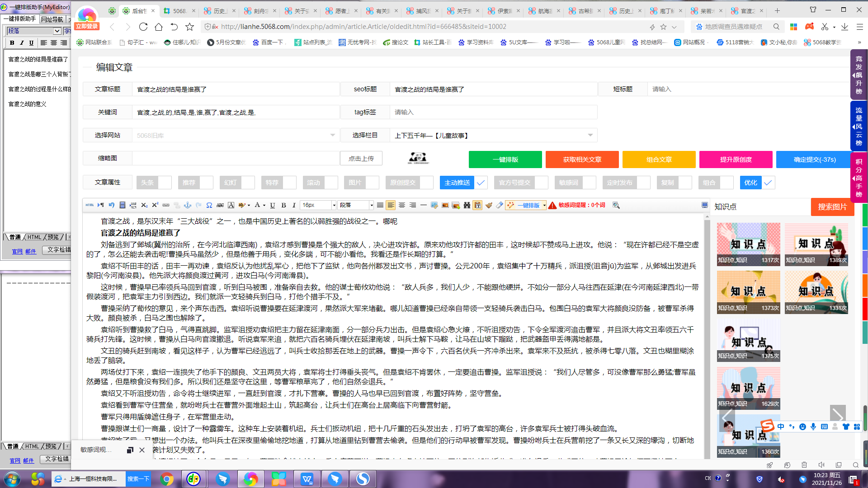Screen dimensions: 868x488
Task: Click the editor fullscreen icon beside 知识点
Action: point(705,205)
